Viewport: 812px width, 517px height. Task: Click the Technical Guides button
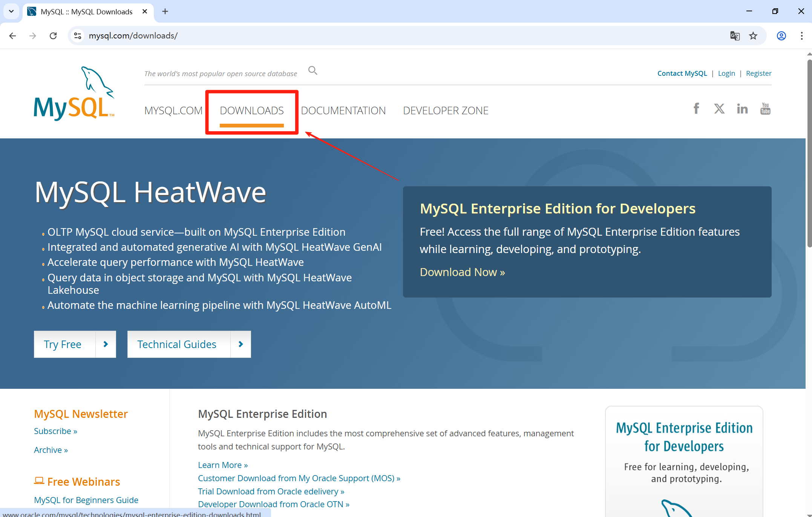(189, 344)
